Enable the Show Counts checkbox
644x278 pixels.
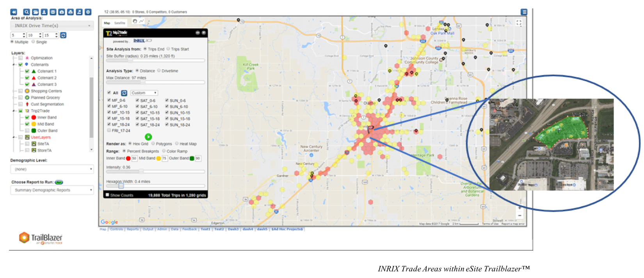coord(107,195)
